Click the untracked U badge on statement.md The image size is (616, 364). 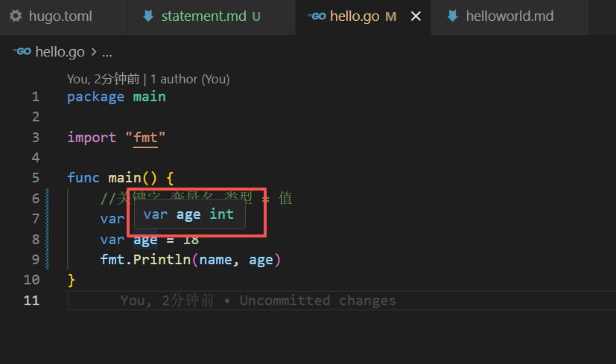point(256,16)
